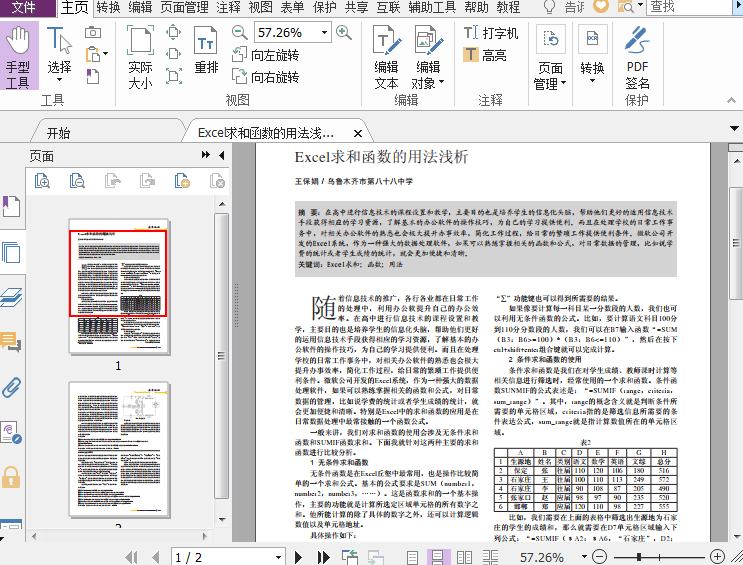Select the Typewriter (打字机) tool
The width and height of the screenshot is (743, 565).
(490, 33)
